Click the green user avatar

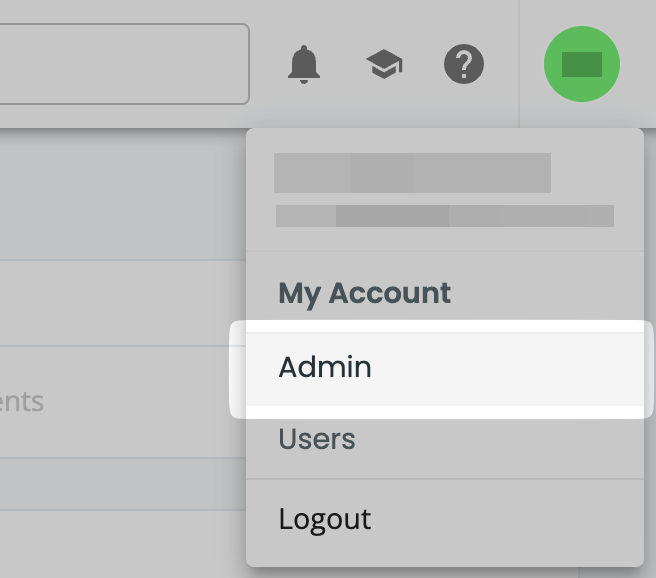click(x=581, y=65)
